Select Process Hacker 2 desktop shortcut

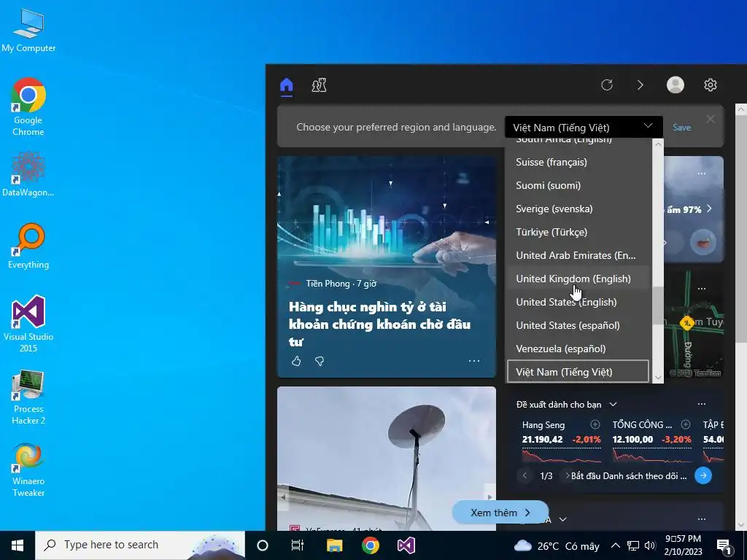(x=28, y=397)
